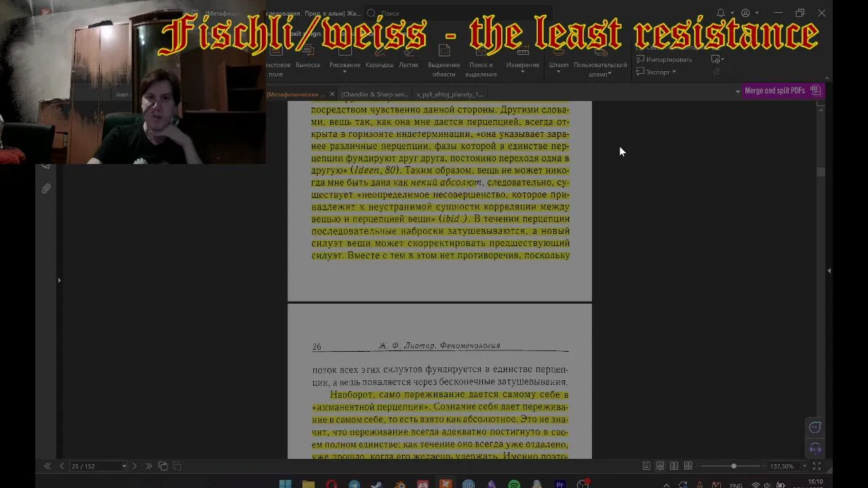This screenshot has width=868, height=488.
Task: Click the Merge and split PDFs banner
Action: point(783,91)
